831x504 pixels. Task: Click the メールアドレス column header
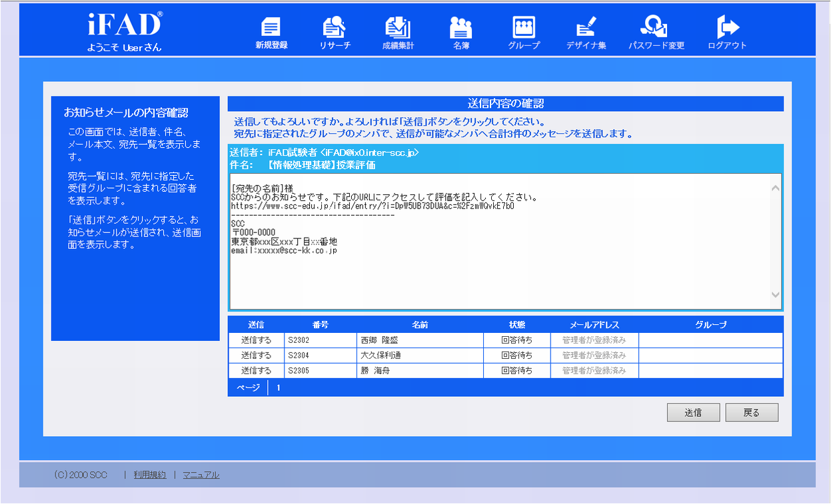[x=594, y=325]
